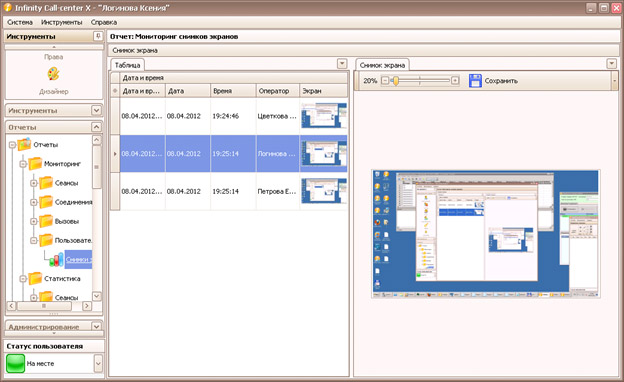Image resolution: width=624 pixels, height=382 pixels.
Task: Click the Соединения folder icon
Action: point(46,202)
